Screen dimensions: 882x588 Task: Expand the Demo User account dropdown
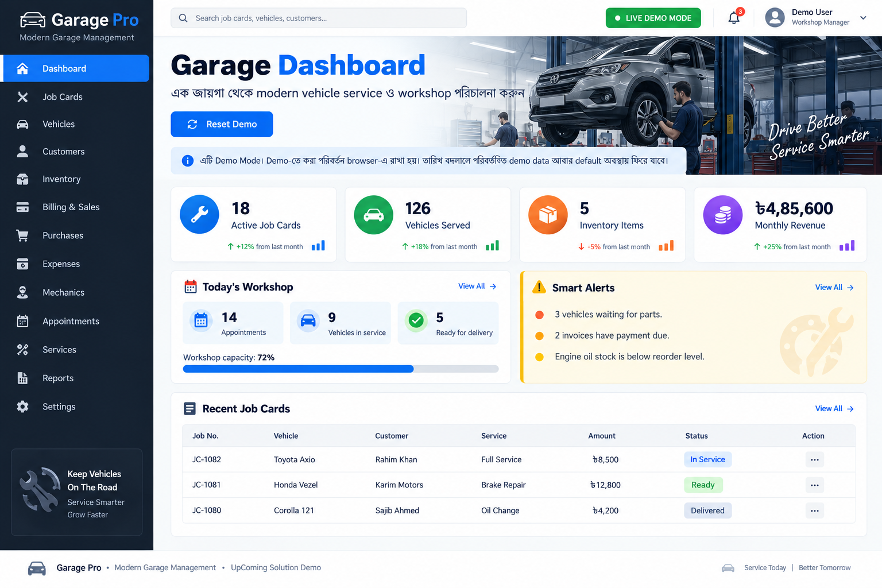[863, 18]
